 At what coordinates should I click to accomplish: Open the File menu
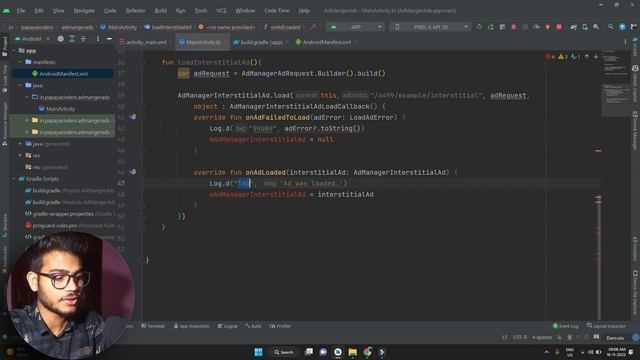coord(21,11)
